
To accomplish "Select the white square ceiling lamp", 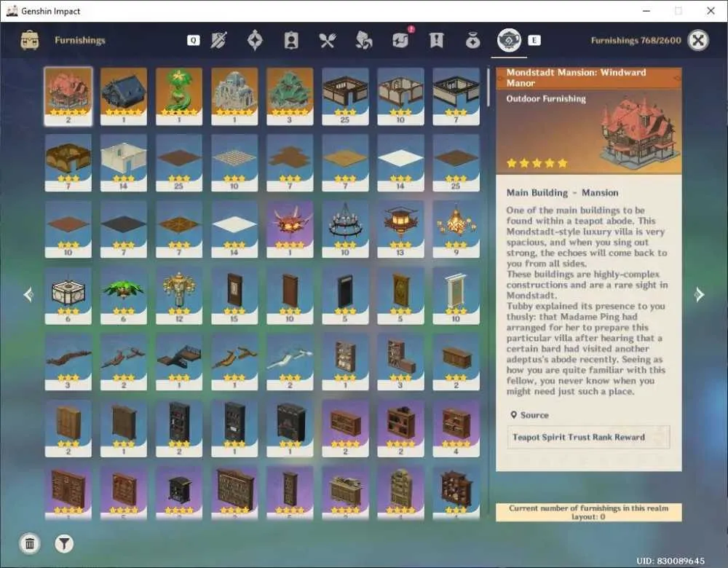I will coord(68,296).
